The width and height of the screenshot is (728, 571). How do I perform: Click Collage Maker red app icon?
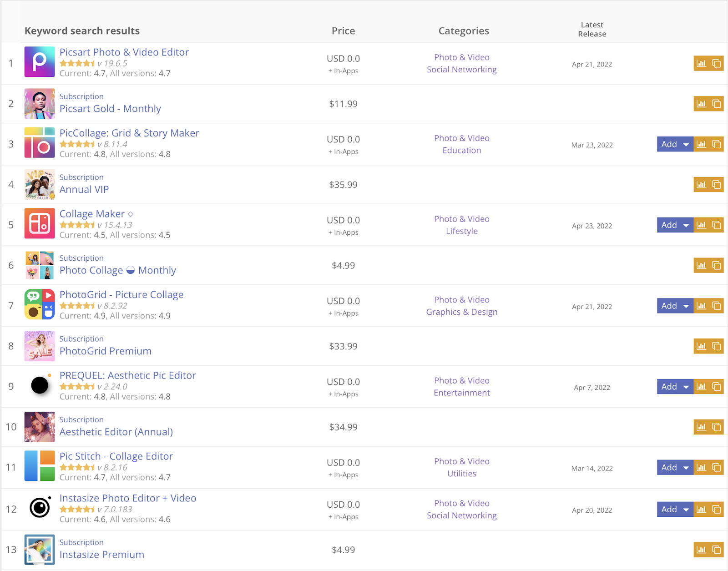click(x=40, y=223)
